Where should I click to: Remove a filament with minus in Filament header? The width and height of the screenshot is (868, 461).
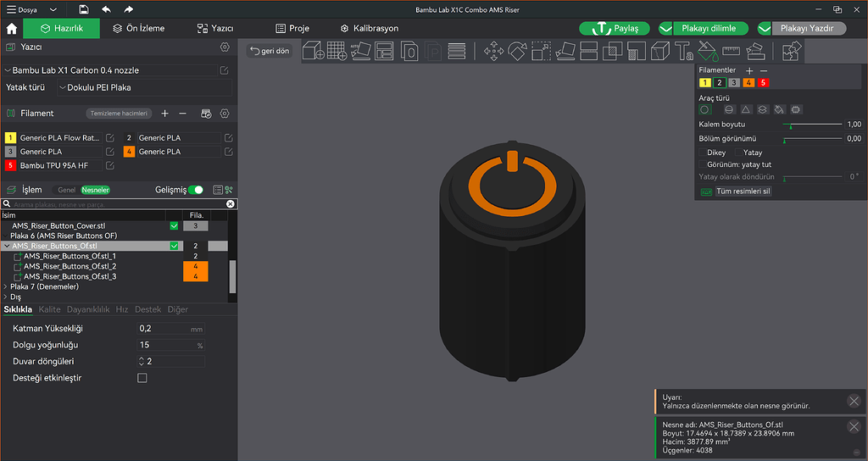coord(183,113)
